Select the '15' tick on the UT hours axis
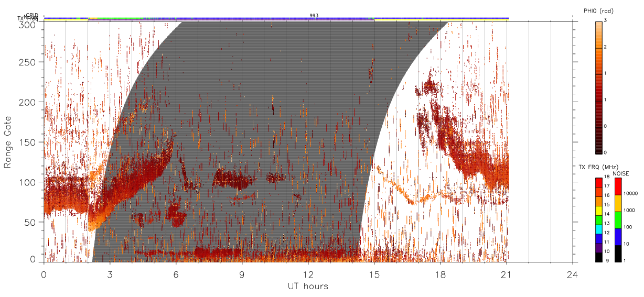 374,273
